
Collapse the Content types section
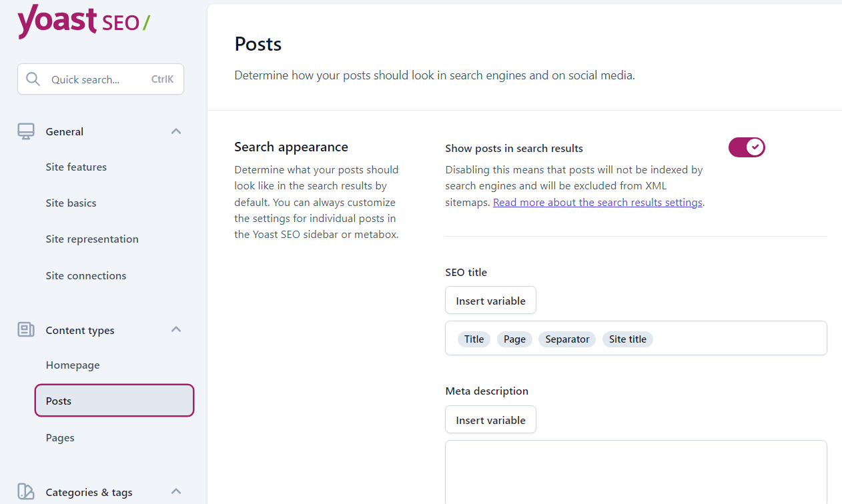tap(175, 329)
